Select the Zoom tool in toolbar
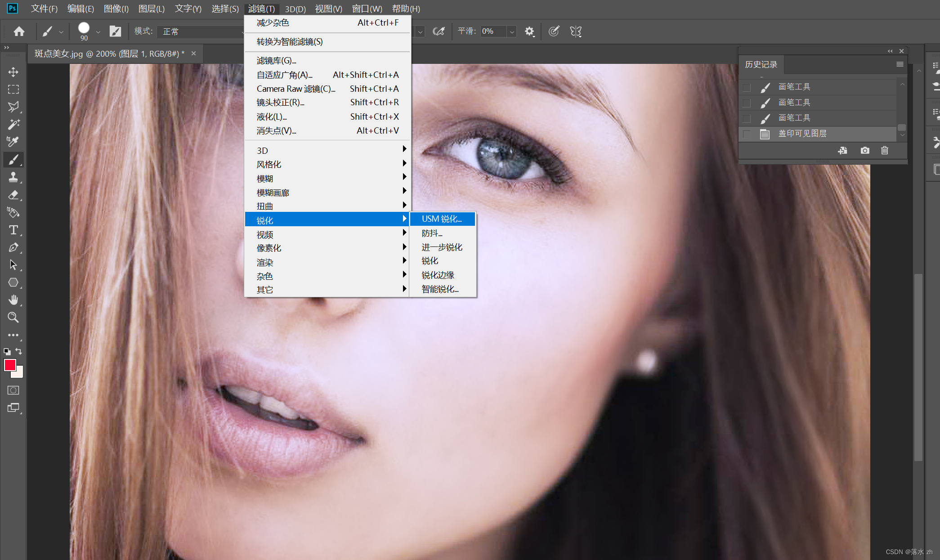The height and width of the screenshot is (560, 940). click(x=13, y=318)
